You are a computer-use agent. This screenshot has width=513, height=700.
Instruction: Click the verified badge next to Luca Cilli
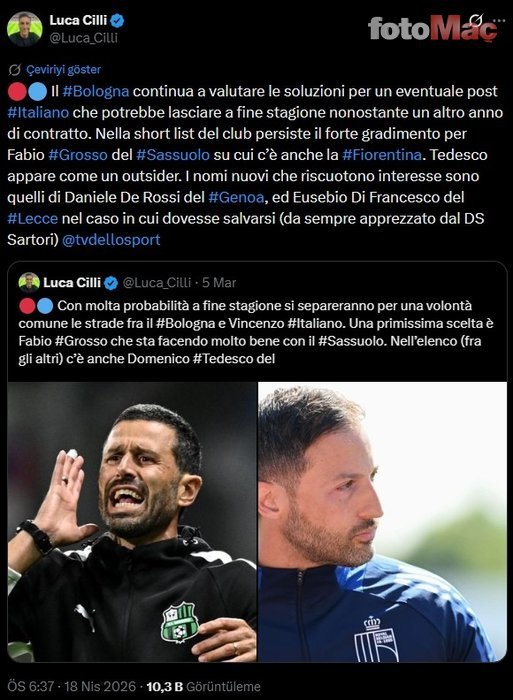[x=117, y=21]
